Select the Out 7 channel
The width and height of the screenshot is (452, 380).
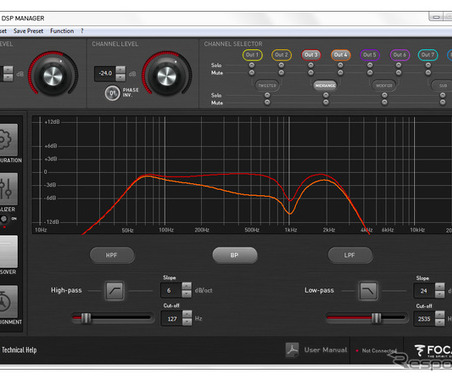pyautogui.click(x=428, y=55)
